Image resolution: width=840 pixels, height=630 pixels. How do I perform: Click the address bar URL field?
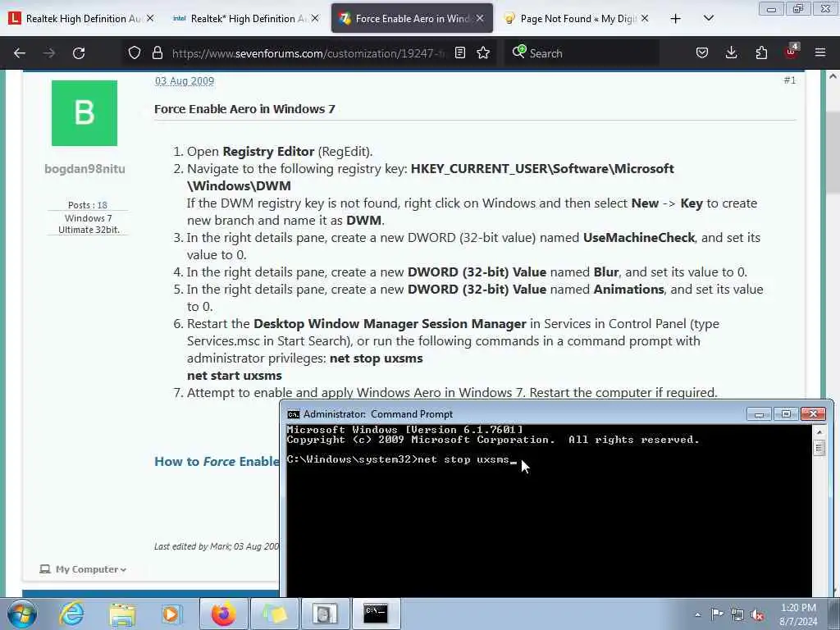[308, 53]
